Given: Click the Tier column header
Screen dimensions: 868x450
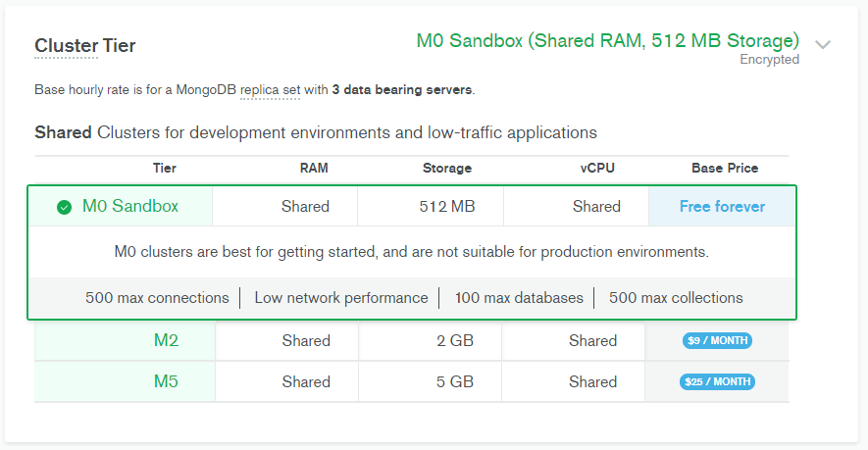Looking at the screenshot, I should point(165,169).
